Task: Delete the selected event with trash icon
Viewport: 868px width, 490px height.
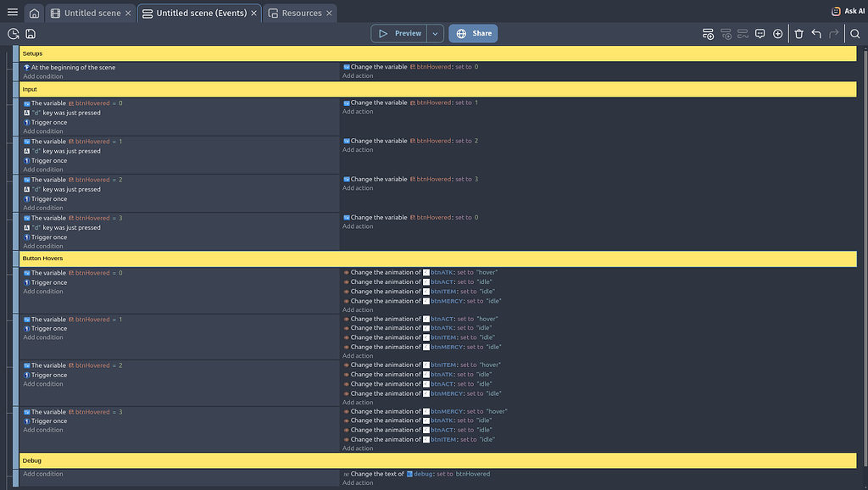Action: point(798,34)
